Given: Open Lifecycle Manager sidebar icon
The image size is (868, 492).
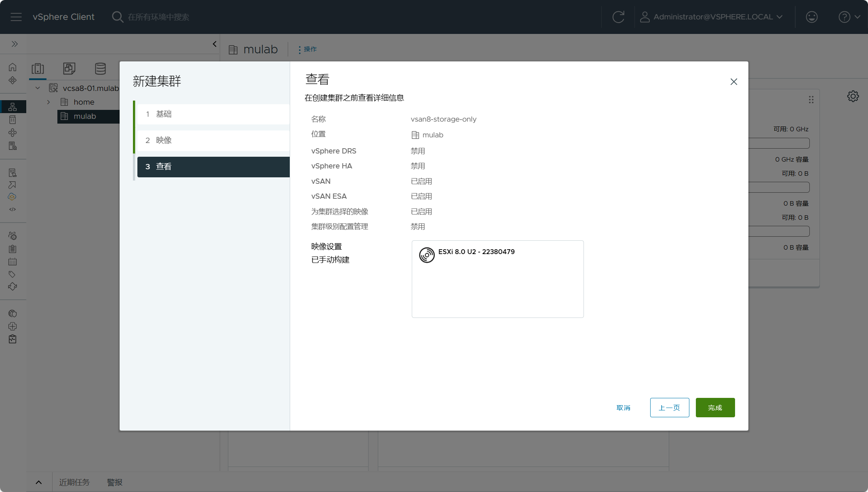Looking at the screenshot, I should [13, 287].
